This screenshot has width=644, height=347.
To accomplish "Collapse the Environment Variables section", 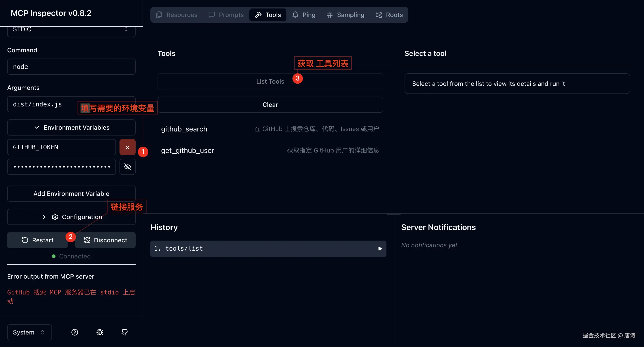I will [71, 127].
